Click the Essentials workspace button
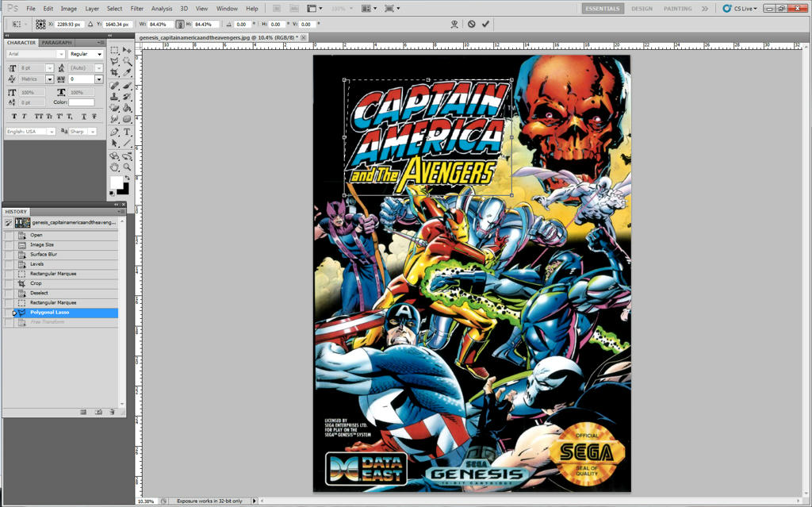The width and height of the screenshot is (812, 507). pos(603,9)
